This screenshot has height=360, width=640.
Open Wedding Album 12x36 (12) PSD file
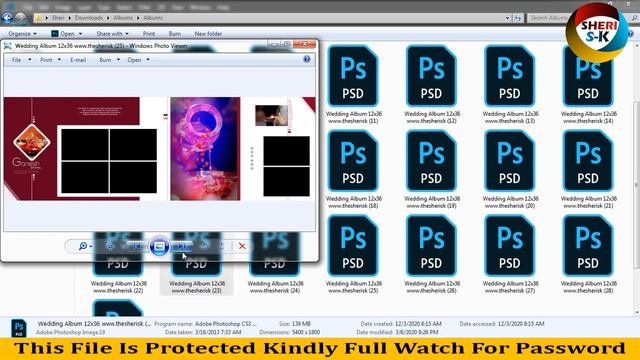pos(431,76)
